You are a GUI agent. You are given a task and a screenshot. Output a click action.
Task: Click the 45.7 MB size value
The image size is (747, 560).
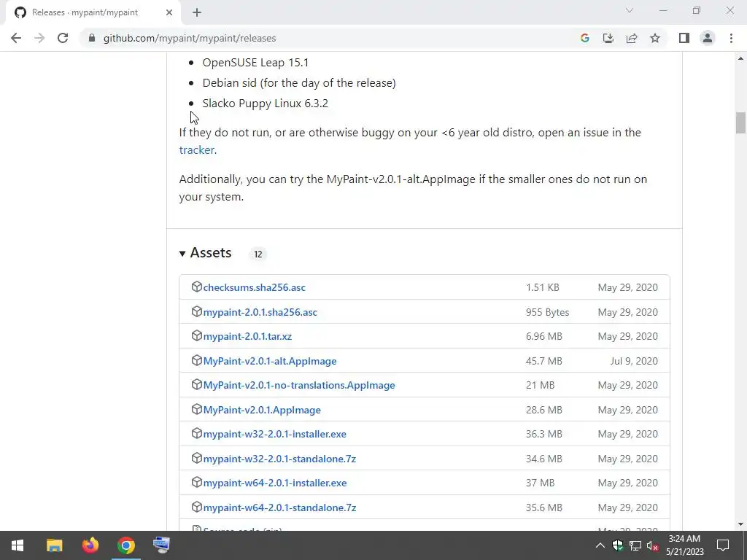coord(544,361)
